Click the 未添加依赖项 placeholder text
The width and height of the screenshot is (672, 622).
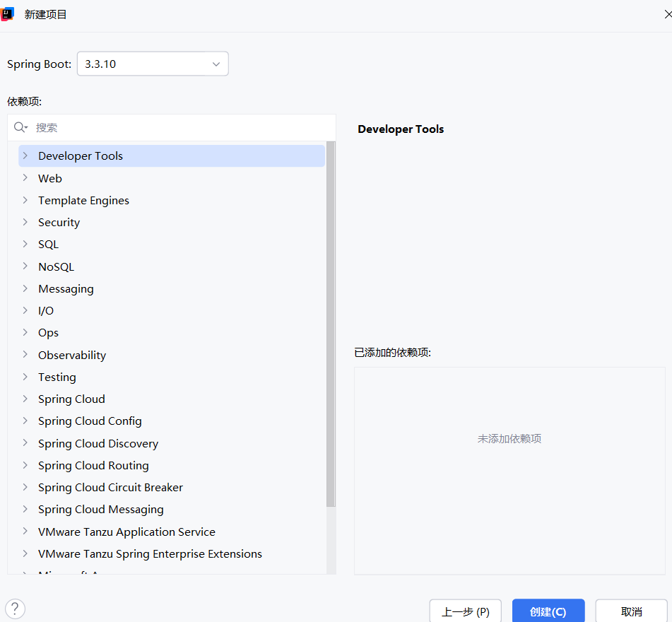coord(509,438)
